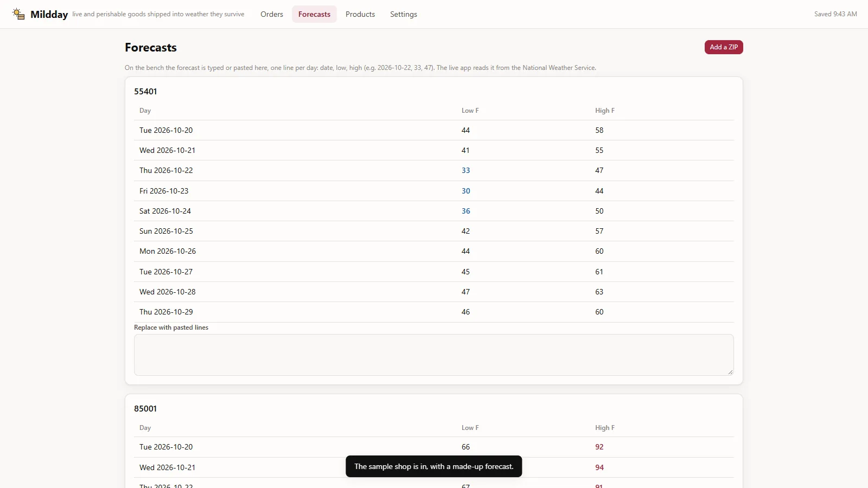This screenshot has height=488, width=868.
Task: Open the Orders tab
Action: pos(272,14)
